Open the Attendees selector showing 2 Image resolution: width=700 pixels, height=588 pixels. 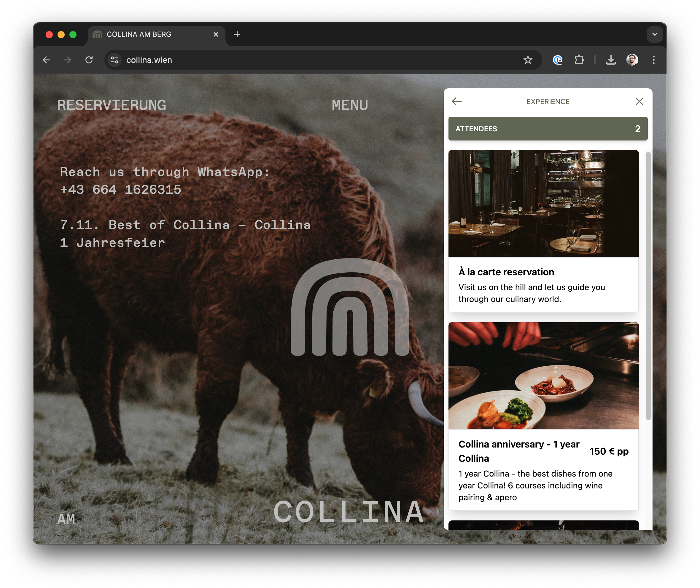(x=548, y=129)
